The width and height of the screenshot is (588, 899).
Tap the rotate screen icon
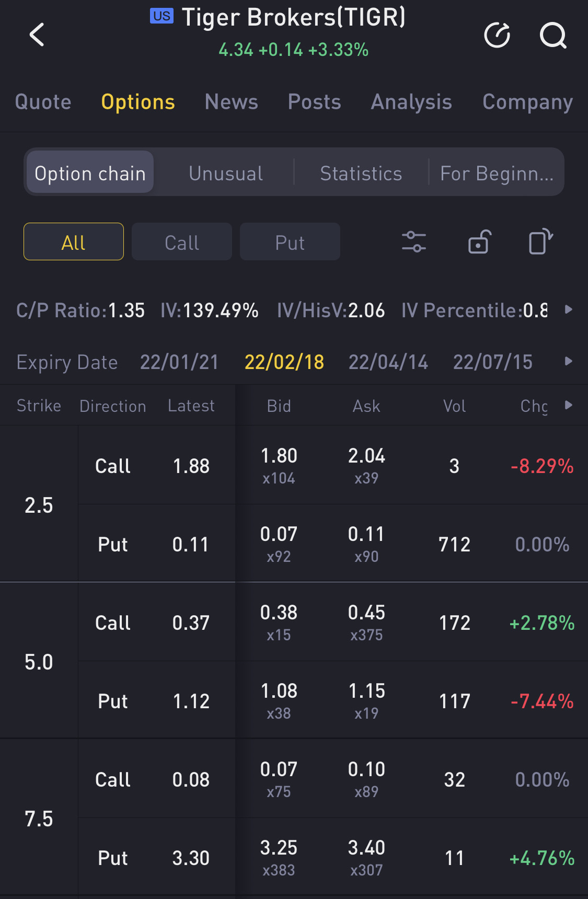point(540,242)
